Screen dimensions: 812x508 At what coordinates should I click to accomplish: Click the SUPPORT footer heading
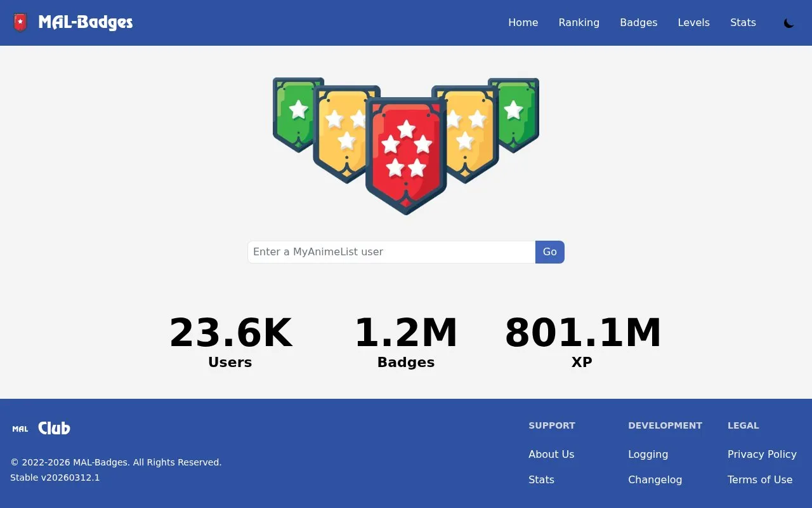click(x=552, y=425)
